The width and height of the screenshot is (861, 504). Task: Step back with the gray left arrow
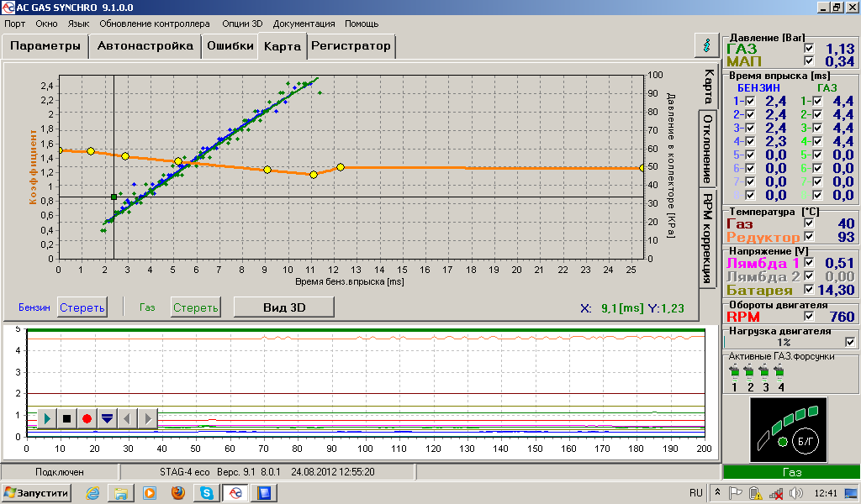pyautogui.click(x=127, y=419)
